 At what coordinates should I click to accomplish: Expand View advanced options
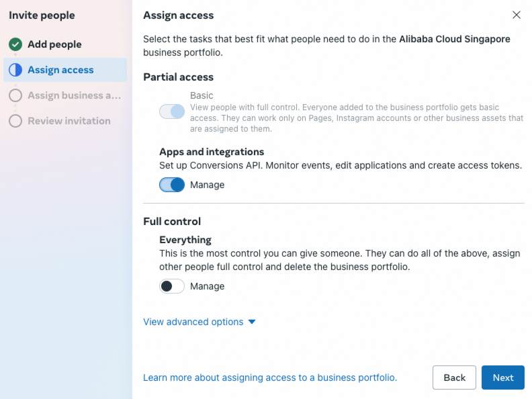[x=193, y=322]
